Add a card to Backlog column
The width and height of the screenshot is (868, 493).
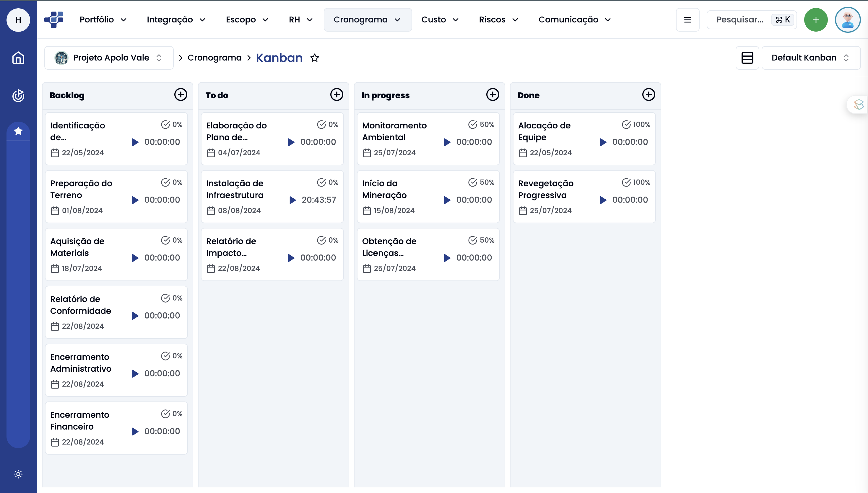(x=181, y=94)
